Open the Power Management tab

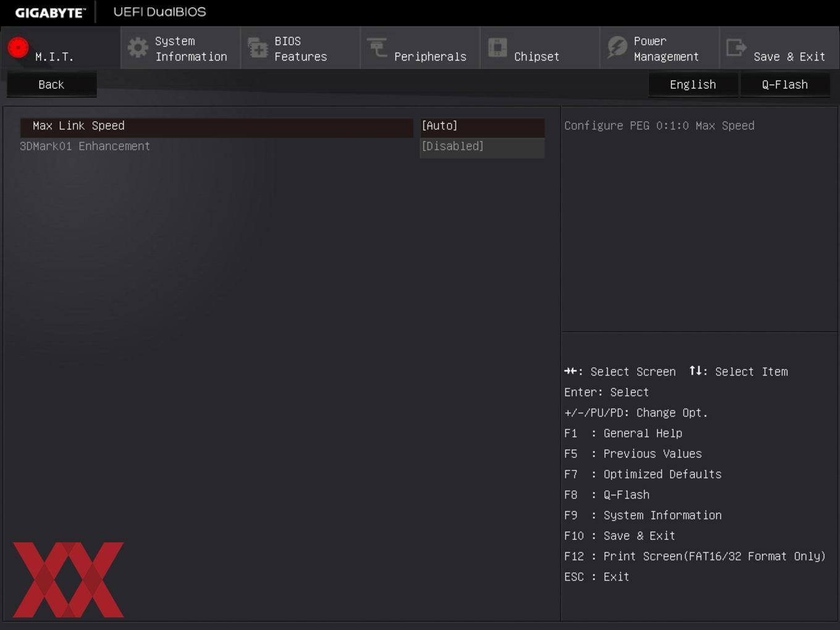point(660,48)
